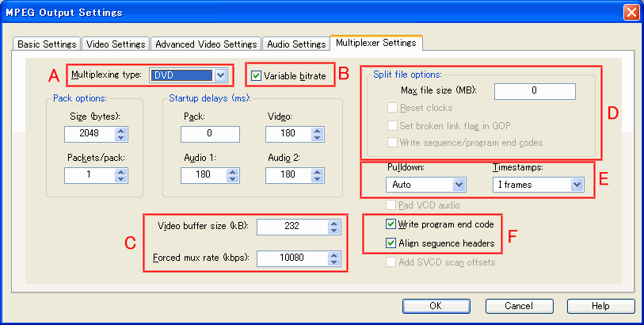The image size is (644, 325).
Task: Open the Multiplexing type dropdown
Action: pos(220,75)
